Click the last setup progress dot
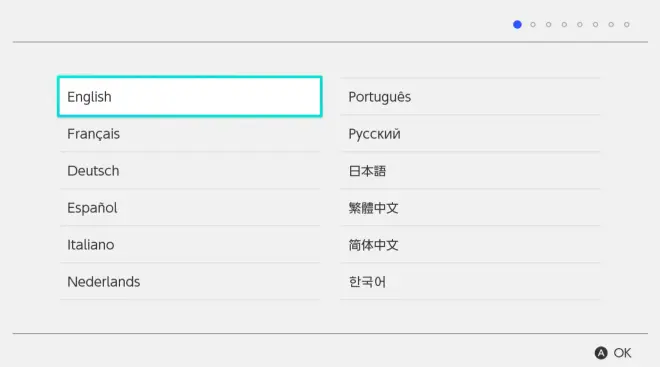660x367 pixels. 627,24
